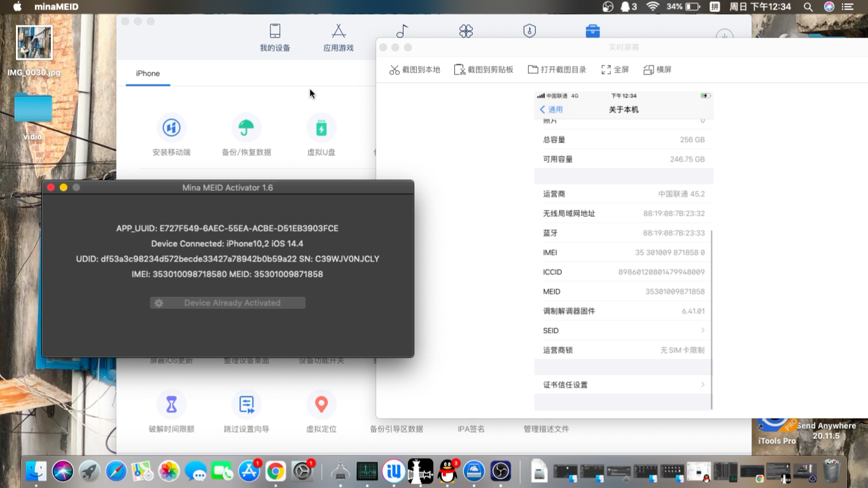The width and height of the screenshot is (868, 488).
Task: Open Google Chrome in Dock
Action: [x=276, y=471]
